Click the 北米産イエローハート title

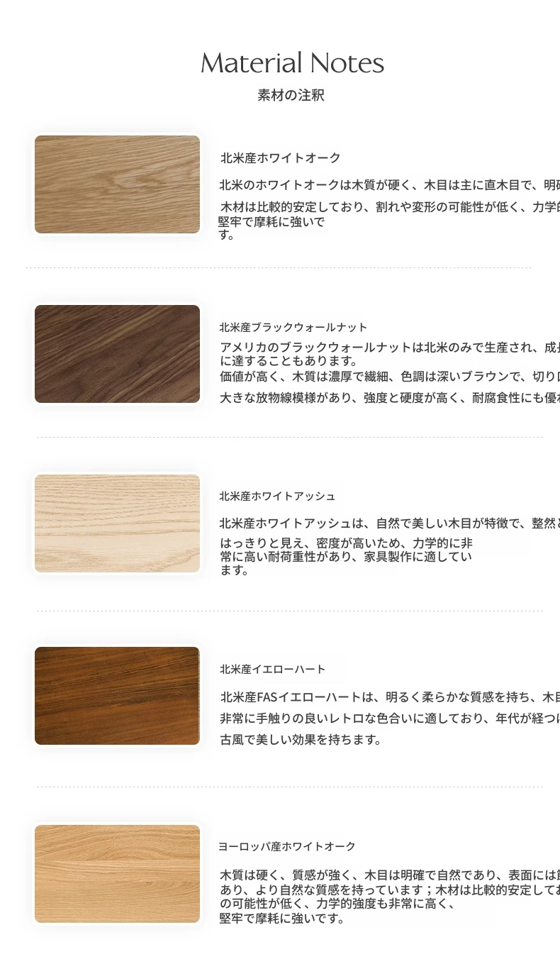coord(273,669)
